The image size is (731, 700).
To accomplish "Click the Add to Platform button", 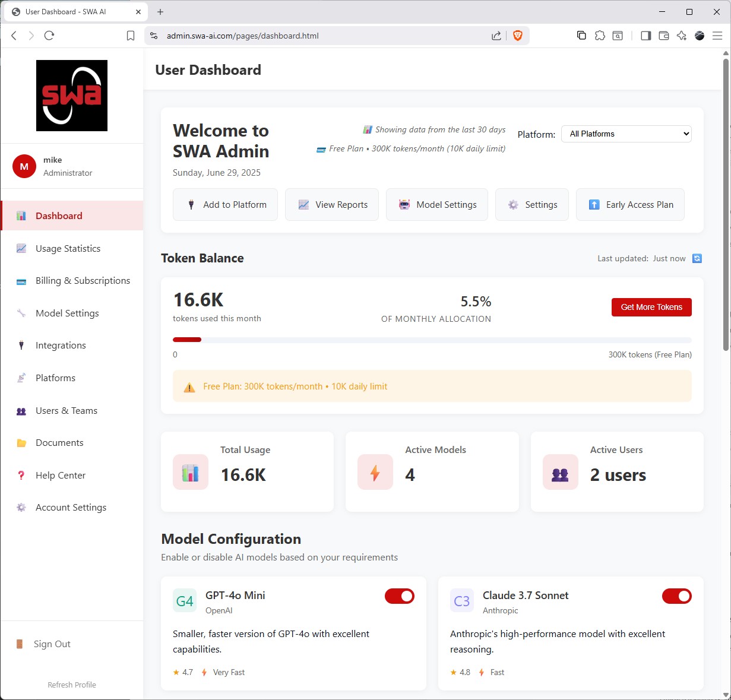I will pyautogui.click(x=225, y=205).
